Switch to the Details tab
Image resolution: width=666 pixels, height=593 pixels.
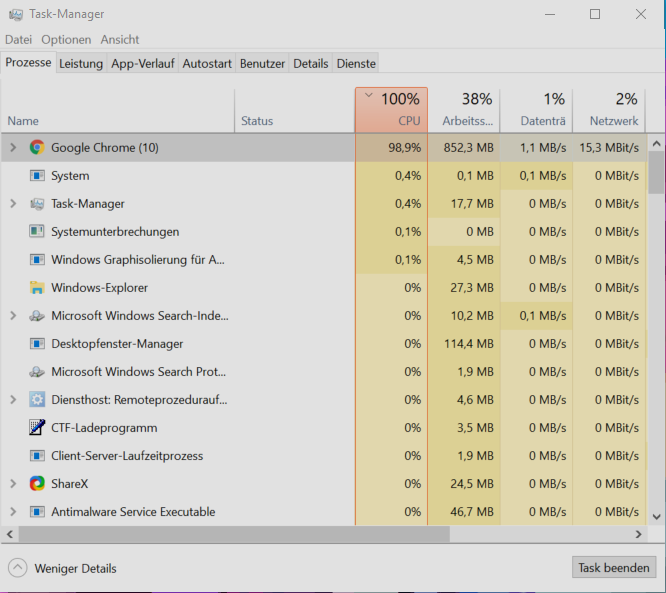click(310, 64)
